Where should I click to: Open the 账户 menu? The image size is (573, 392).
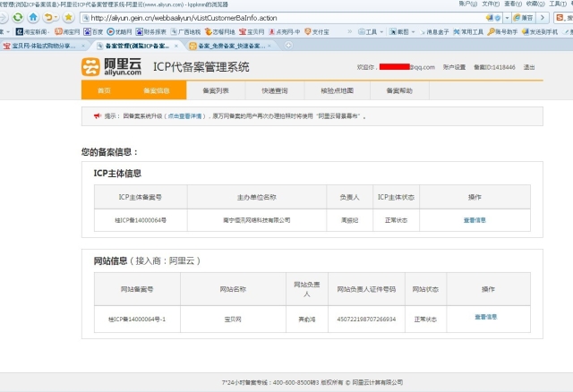pyautogui.click(x=467, y=4)
